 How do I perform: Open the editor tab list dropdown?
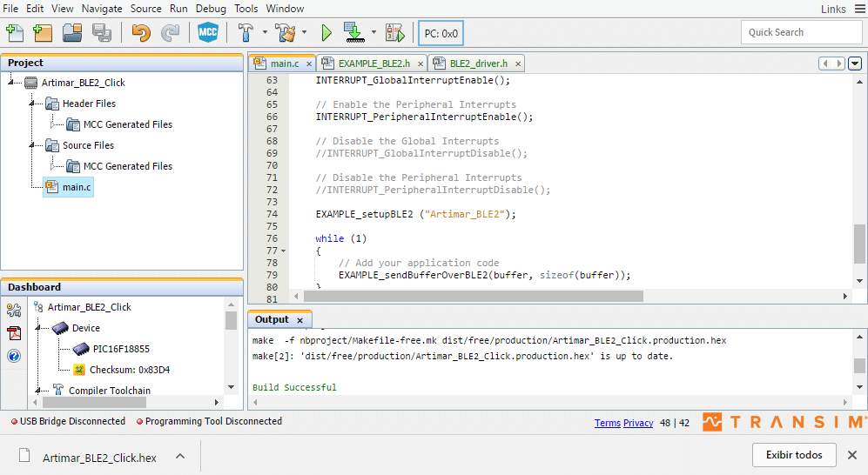855,63
